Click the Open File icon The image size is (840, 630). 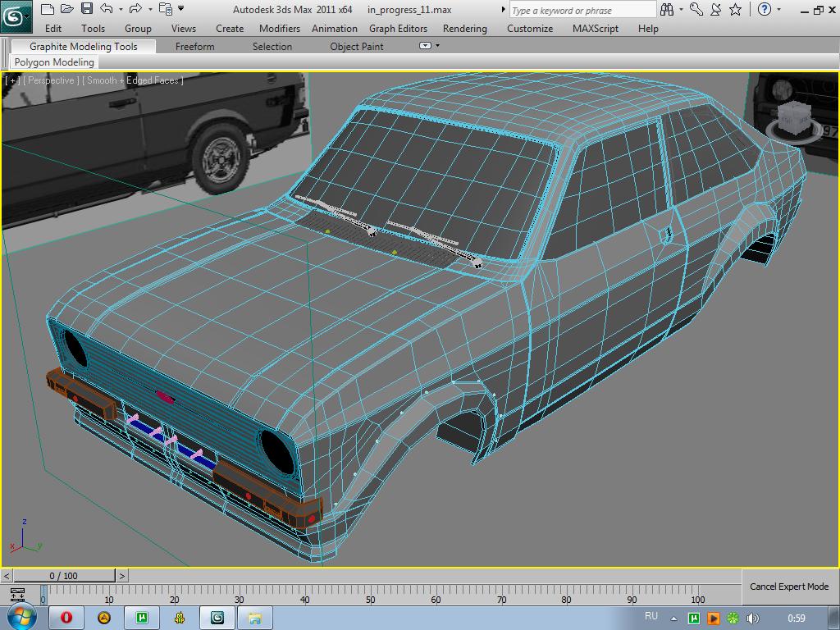tap(66, 9)
